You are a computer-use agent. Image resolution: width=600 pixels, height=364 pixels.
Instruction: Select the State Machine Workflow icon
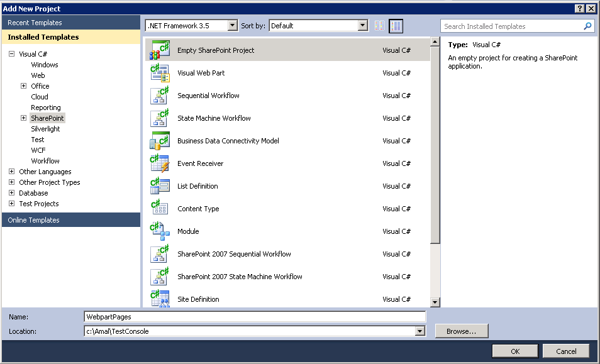[x=160, y=118]
